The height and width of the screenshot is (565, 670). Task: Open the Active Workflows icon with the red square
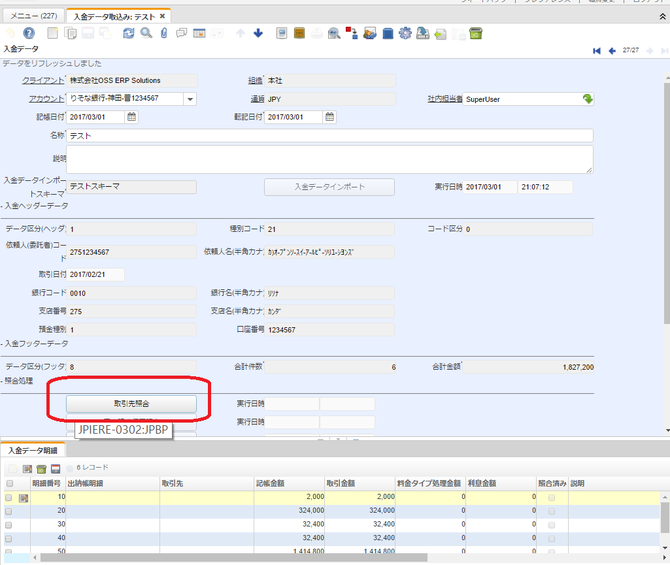click(352, 33)
